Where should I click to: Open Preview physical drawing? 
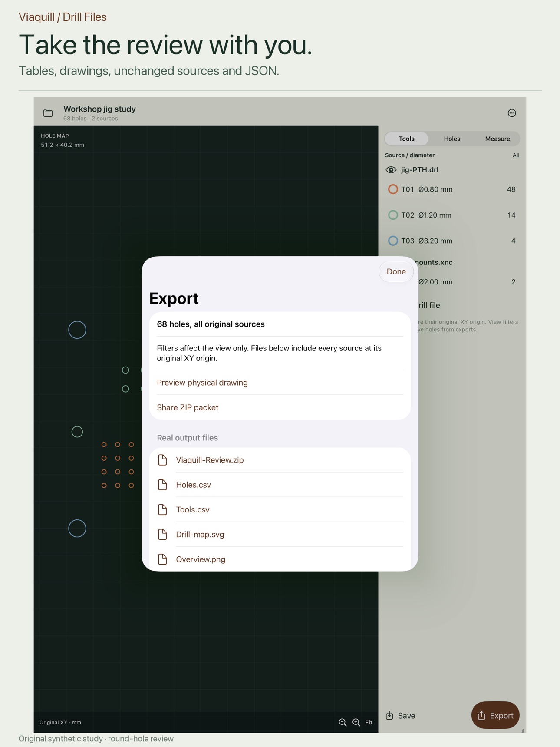[x=202, y=383]
